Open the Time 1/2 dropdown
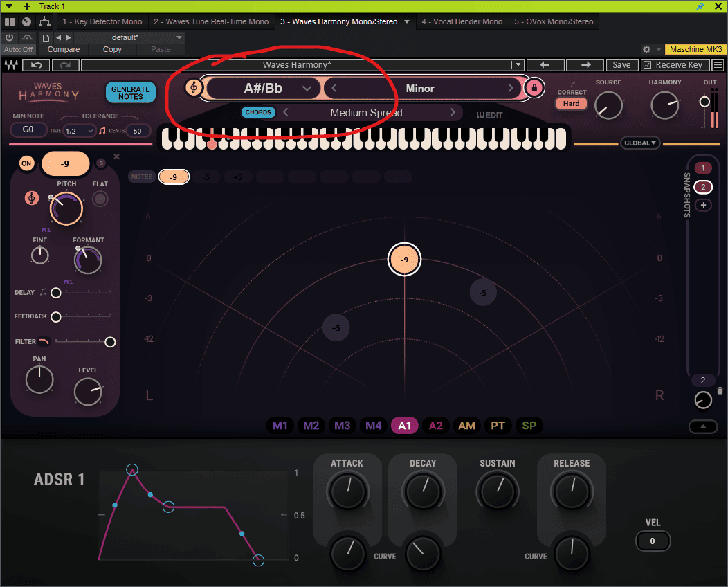The height and width of the screenshot is (587, 728). [x=80, y=131]
